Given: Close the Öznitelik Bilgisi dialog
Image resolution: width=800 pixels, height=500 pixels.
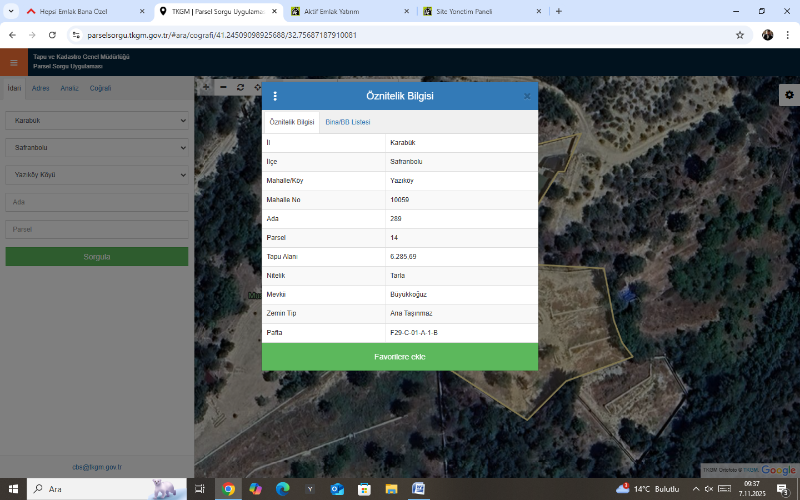Looking at the screenshot, I should (x=527, y=96).
